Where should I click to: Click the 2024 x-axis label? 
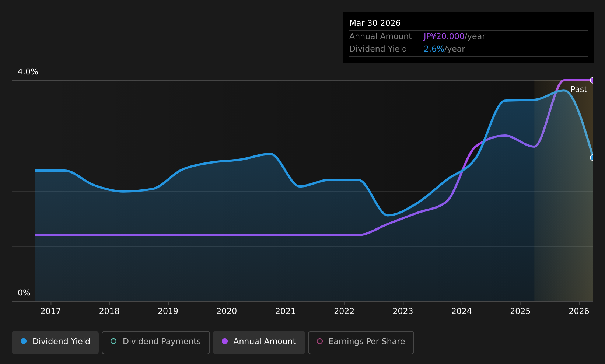point(462,311)
